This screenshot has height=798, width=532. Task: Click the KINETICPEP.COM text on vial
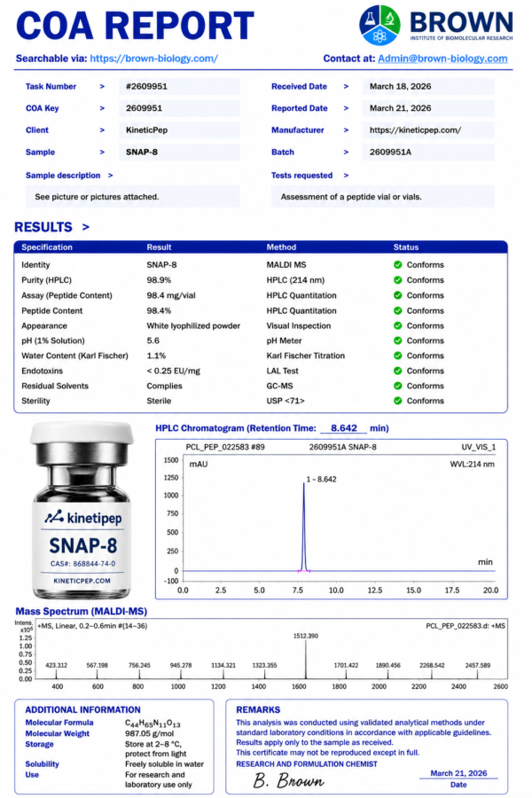pyautogui.click(x=82, y=581)
